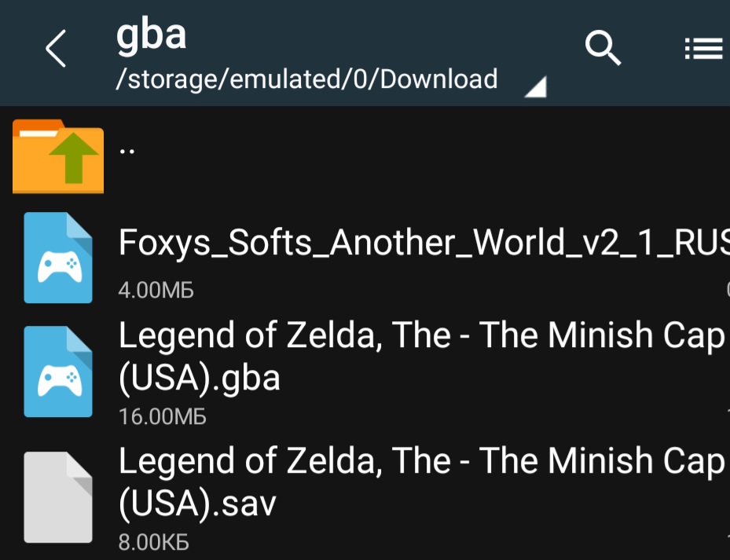The height and width of the screenshot is (560, 730).
Task: Tap the "(USA).sav" text line
Action: pyautogui.click(x=197, y=503)
